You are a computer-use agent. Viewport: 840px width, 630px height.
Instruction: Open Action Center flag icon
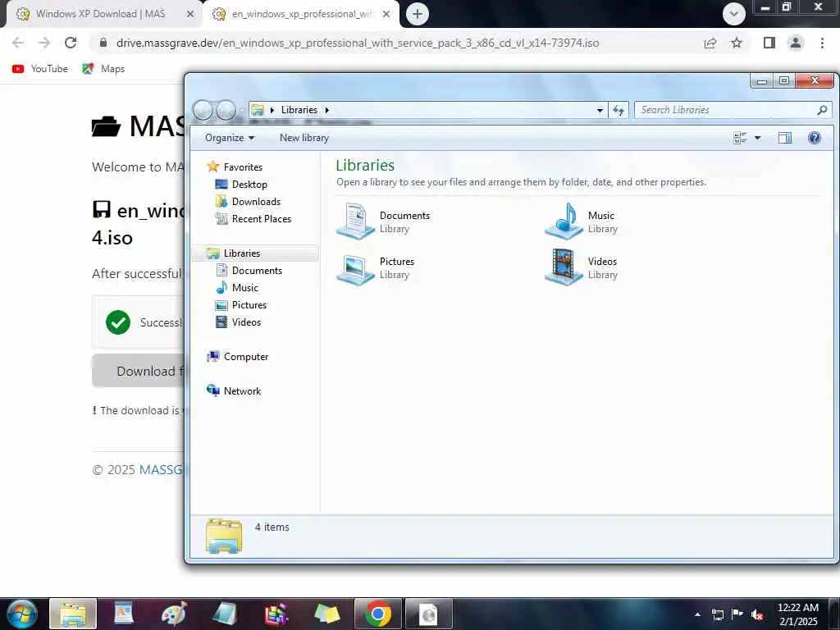(x=737, y=614)
